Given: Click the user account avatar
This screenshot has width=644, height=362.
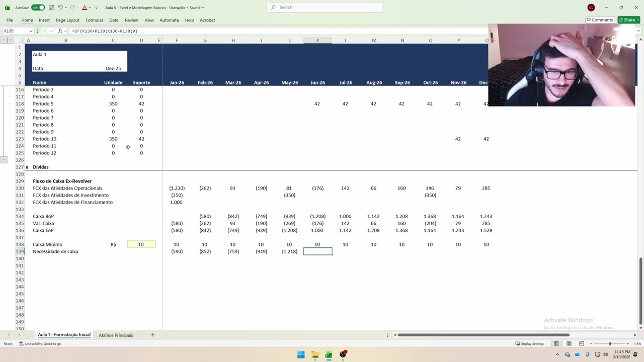Looking at the screenshot, I should [x=591, y=8].
